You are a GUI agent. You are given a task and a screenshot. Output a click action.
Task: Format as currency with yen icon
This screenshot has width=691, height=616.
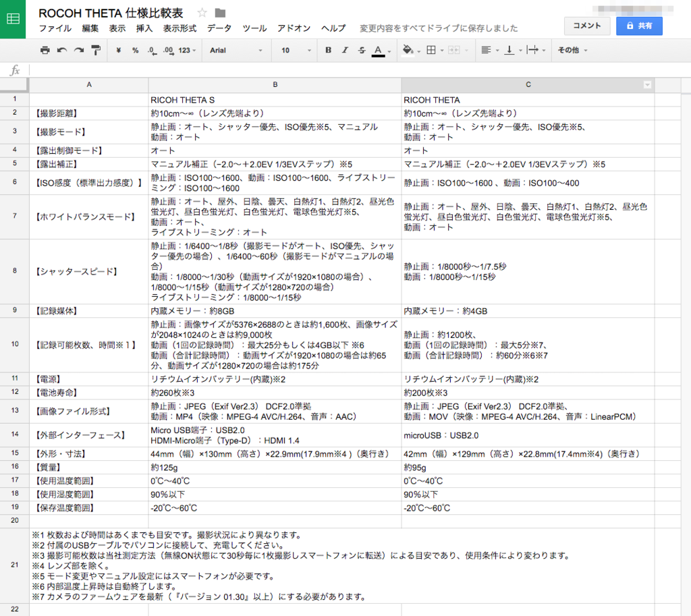pos(118,50)
